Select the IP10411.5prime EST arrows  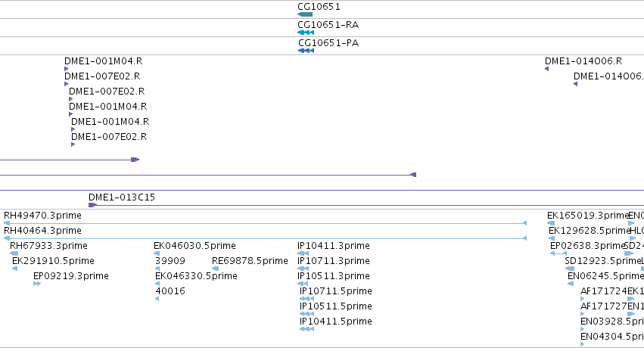pos(306,329)
